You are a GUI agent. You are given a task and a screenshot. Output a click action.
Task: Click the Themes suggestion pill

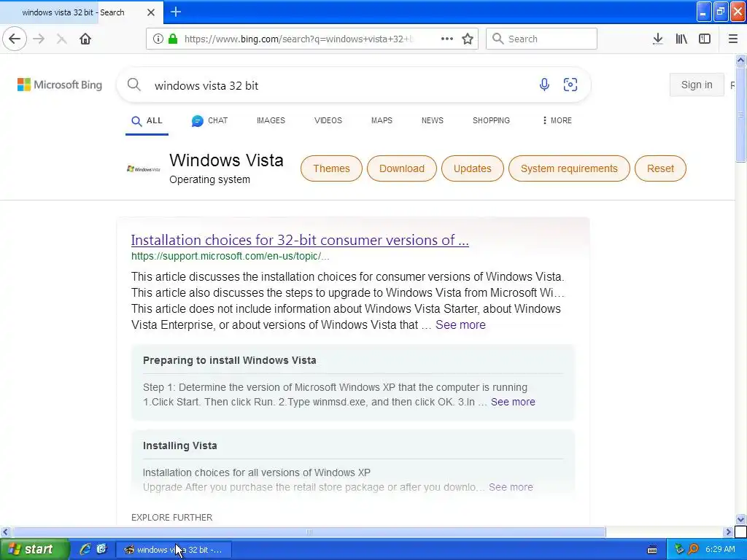pos(331,168)
